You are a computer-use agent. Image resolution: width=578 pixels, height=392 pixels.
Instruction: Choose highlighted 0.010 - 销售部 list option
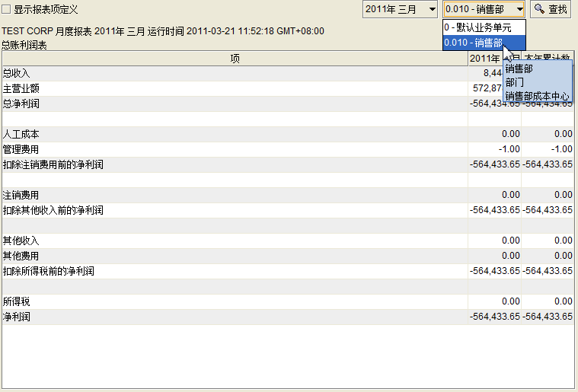tap(474, 43)
